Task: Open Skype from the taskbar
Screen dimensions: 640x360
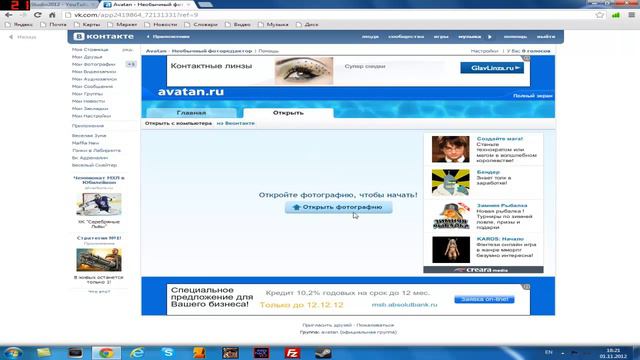Action: pos(168,352)
